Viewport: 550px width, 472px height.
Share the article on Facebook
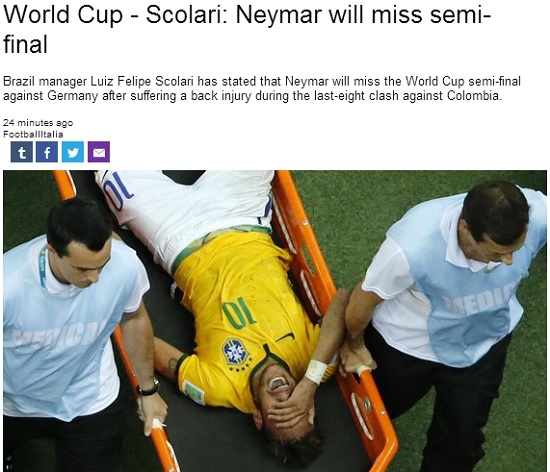47,152
